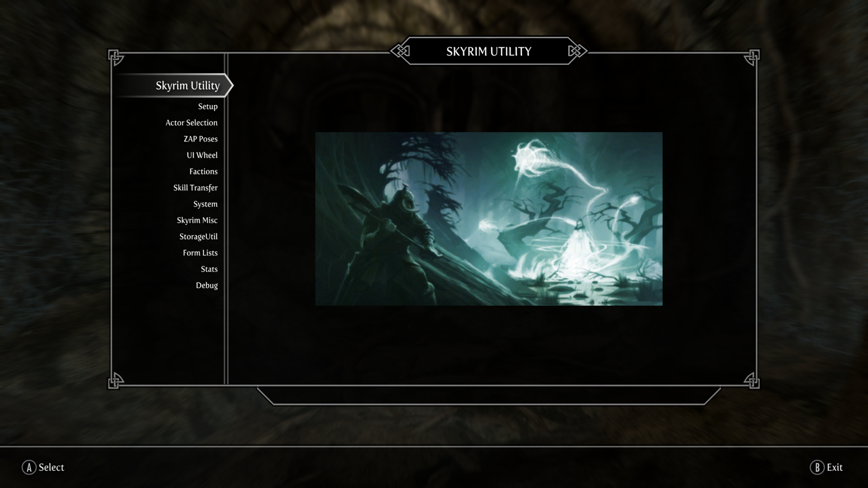Click the SKYRIM UTILITY title banner
This screenshot has width=868, height=488.
tap(489, 51)
